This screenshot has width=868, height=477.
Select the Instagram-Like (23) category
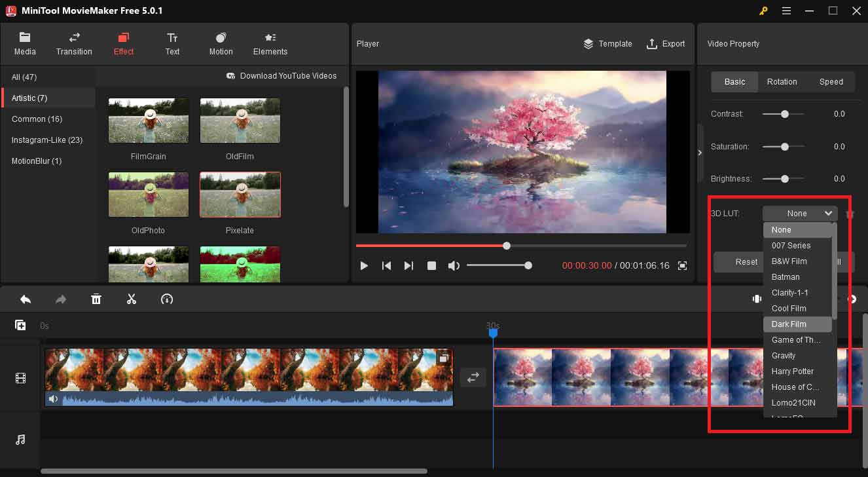coord(48,140)
